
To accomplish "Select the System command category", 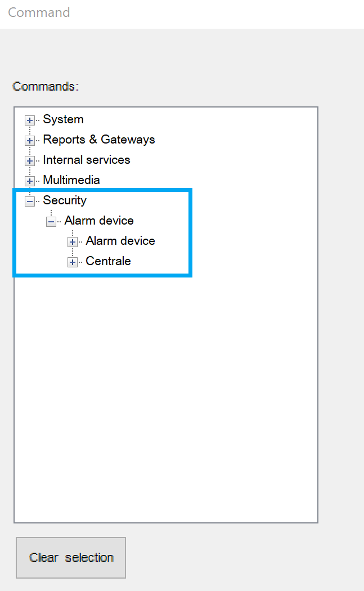I will pyautogui.click(x=63, y=119).
